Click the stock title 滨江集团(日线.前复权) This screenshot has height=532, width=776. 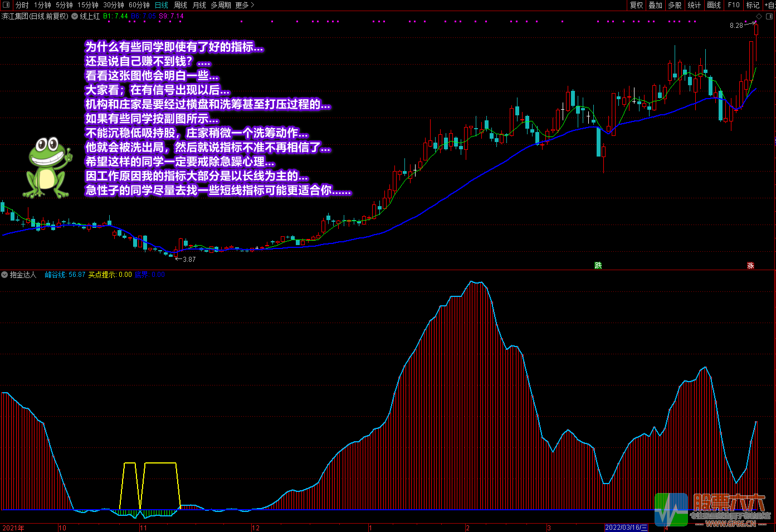[35, 17]
